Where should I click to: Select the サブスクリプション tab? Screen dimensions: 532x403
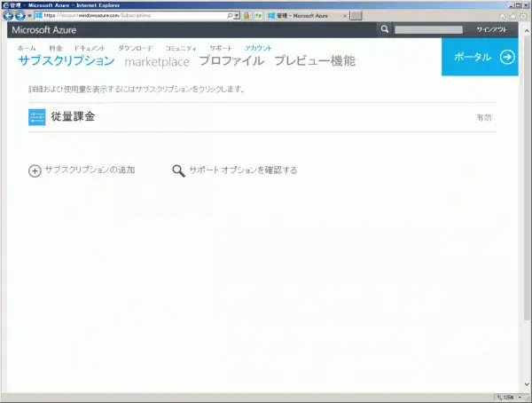[66, 61]
